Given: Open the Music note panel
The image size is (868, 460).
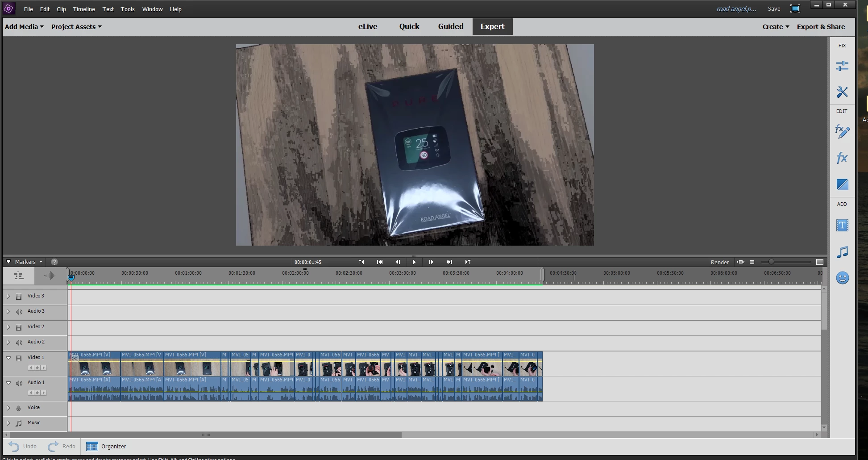Looking at the screenshot, I should tap(842, 252).
